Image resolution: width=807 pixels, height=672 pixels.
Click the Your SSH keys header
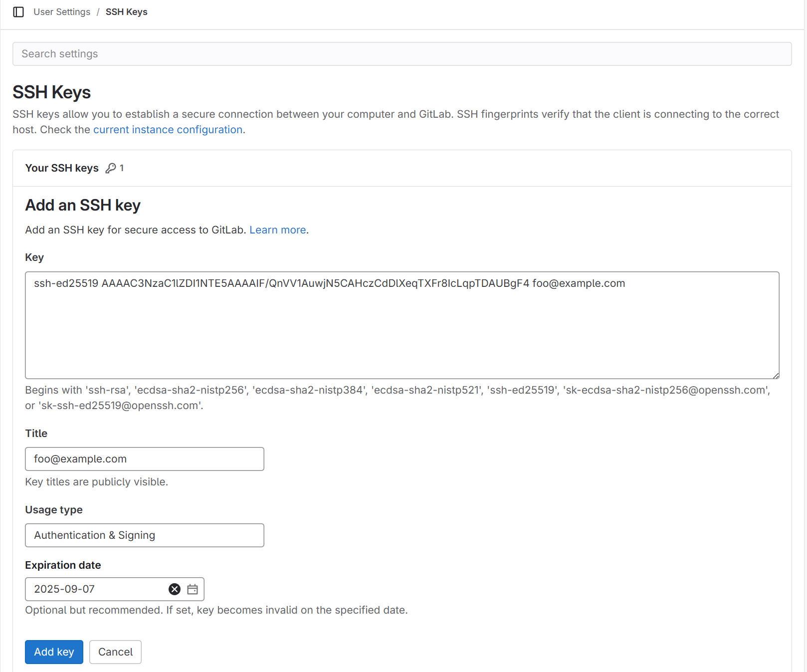tap(62, 168)
